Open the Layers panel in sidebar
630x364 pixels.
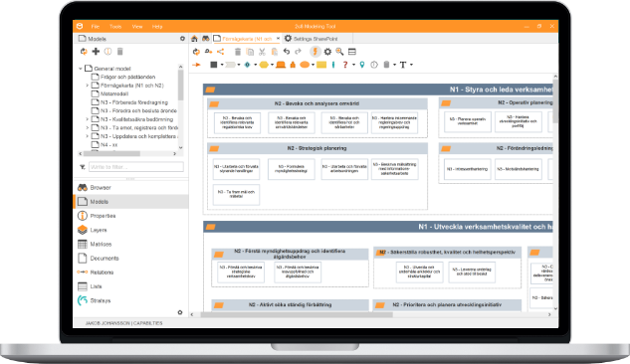(99, 230)
